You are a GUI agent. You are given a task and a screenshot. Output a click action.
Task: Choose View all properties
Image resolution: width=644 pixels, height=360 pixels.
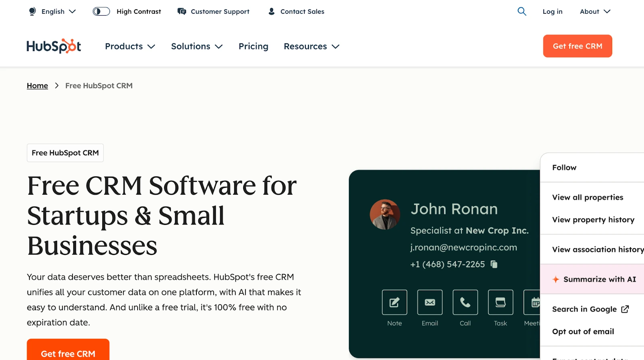[x=588, y=197]
